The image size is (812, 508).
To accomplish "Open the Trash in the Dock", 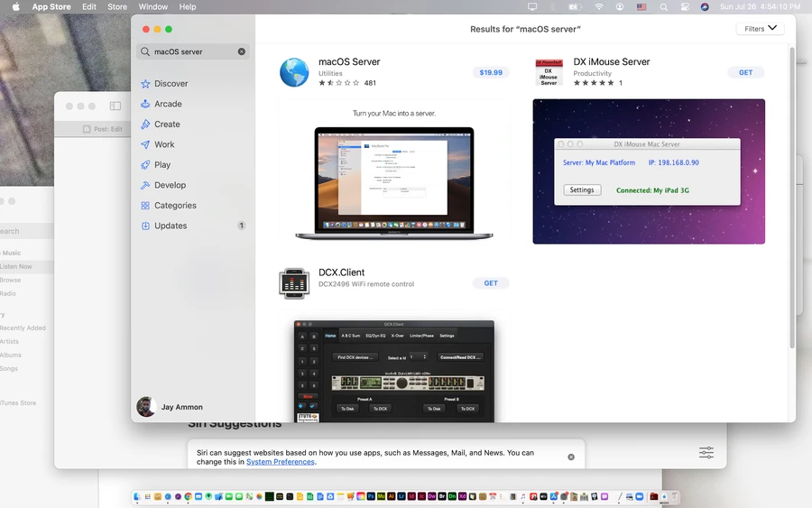I will tap(674, 496).
